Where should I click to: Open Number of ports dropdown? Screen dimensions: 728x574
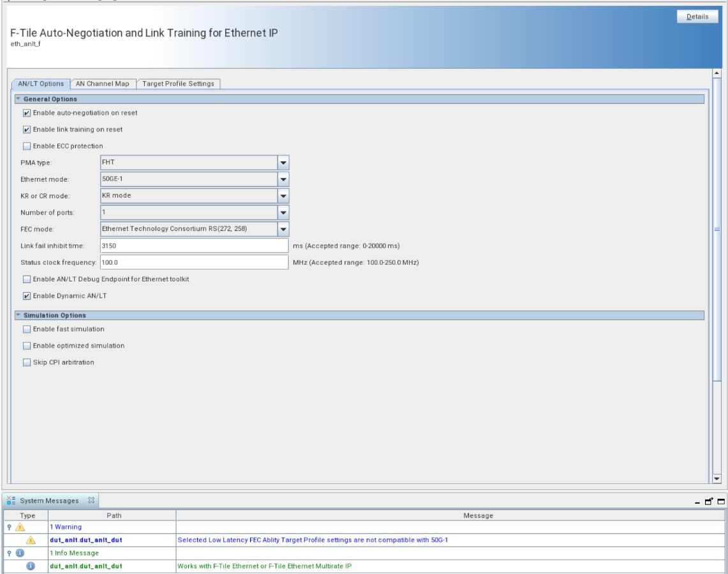[x=283, y=212]
